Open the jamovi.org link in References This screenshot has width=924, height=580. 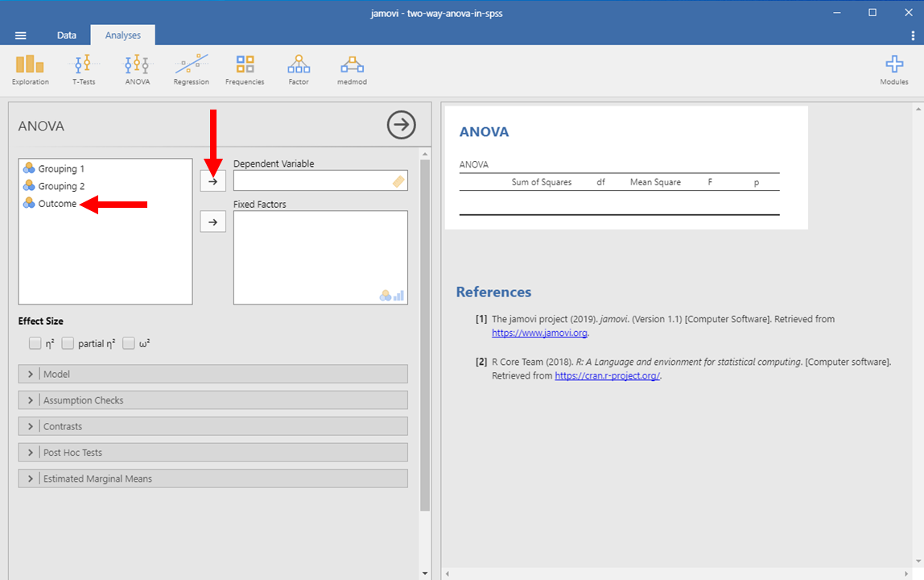click(539, 333)
